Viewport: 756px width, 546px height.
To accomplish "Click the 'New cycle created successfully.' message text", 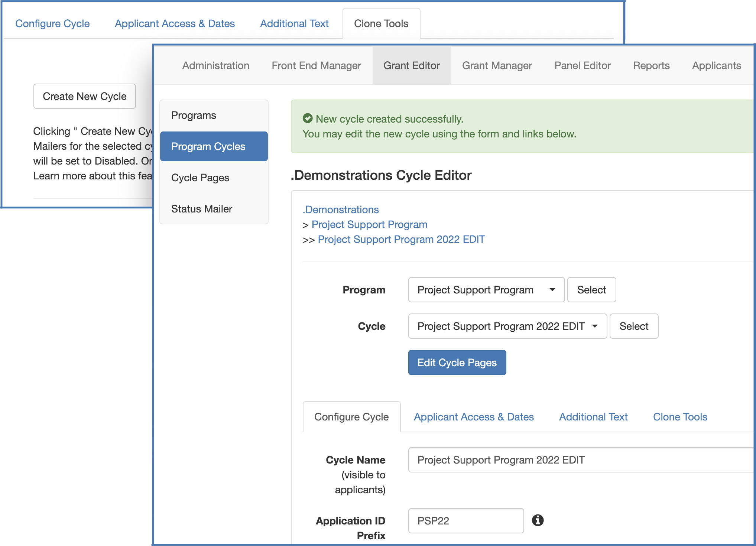I will [x=389, y=119].
